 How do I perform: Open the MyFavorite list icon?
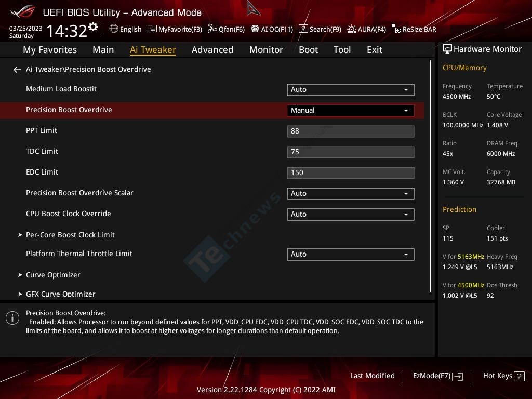pos(152,29)
